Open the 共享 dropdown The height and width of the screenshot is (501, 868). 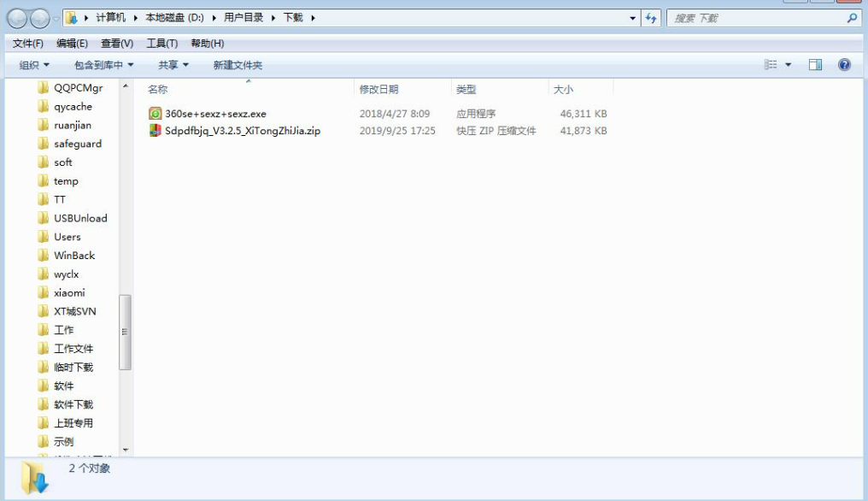[173, 65]
